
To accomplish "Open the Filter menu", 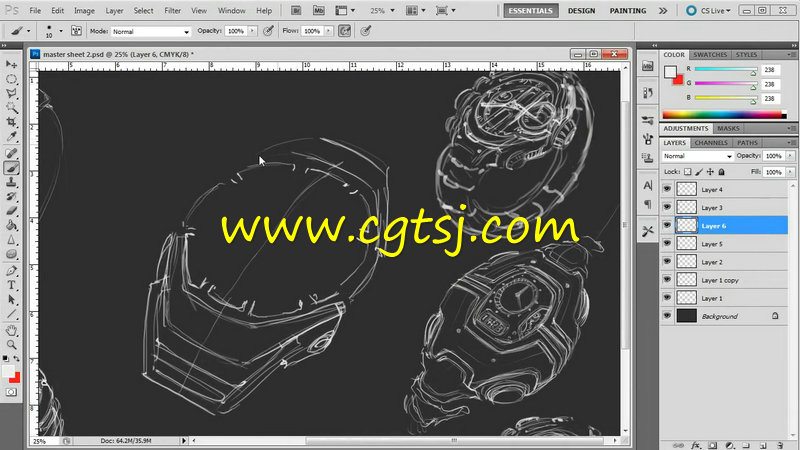I will click(x=172, y=10).
